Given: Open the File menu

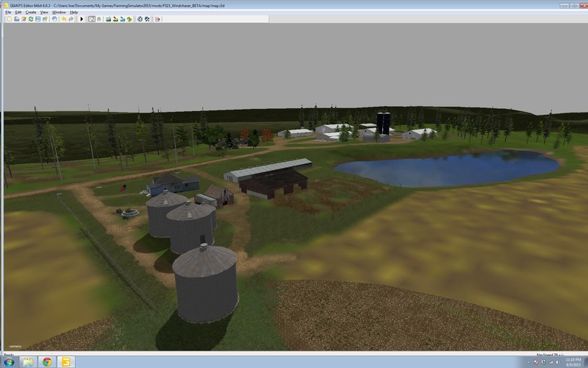Looking at the screenshot, I should coord(8,13).
